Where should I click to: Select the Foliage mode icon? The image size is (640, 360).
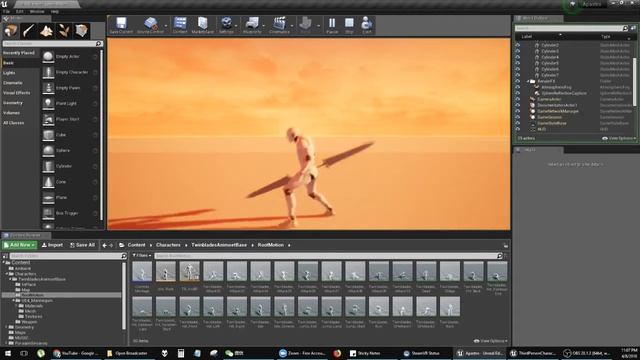coord(64,31)
